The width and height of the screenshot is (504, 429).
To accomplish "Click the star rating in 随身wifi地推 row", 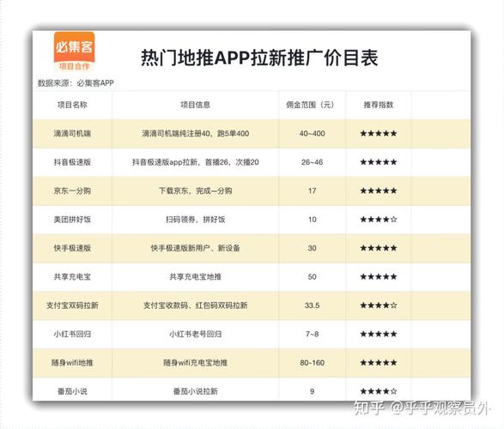I will 379,363.
